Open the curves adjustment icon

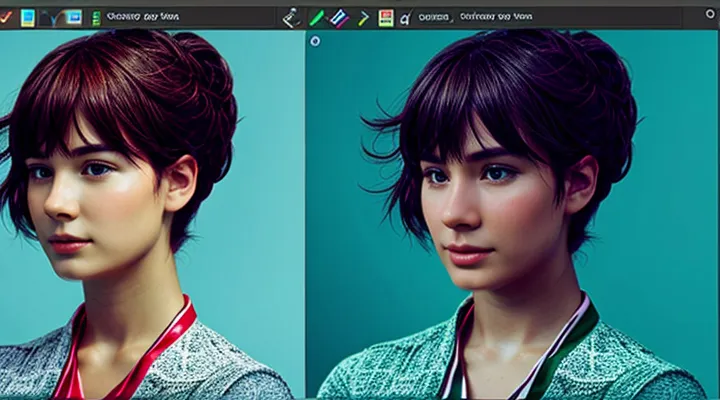(x=53, y=17)
